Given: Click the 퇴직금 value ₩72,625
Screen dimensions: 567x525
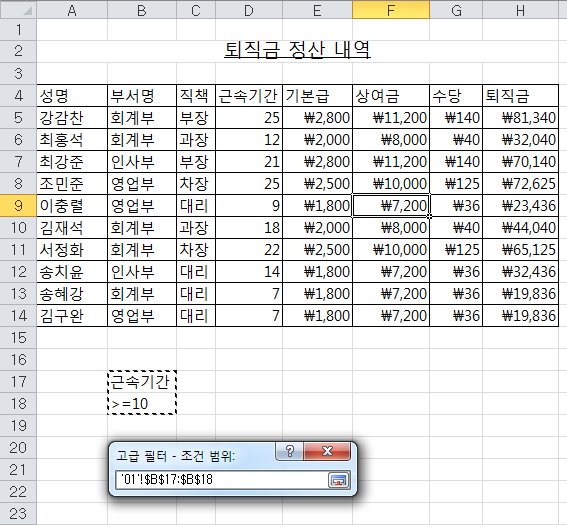Looking at the screenshot, I should (520, 184).
